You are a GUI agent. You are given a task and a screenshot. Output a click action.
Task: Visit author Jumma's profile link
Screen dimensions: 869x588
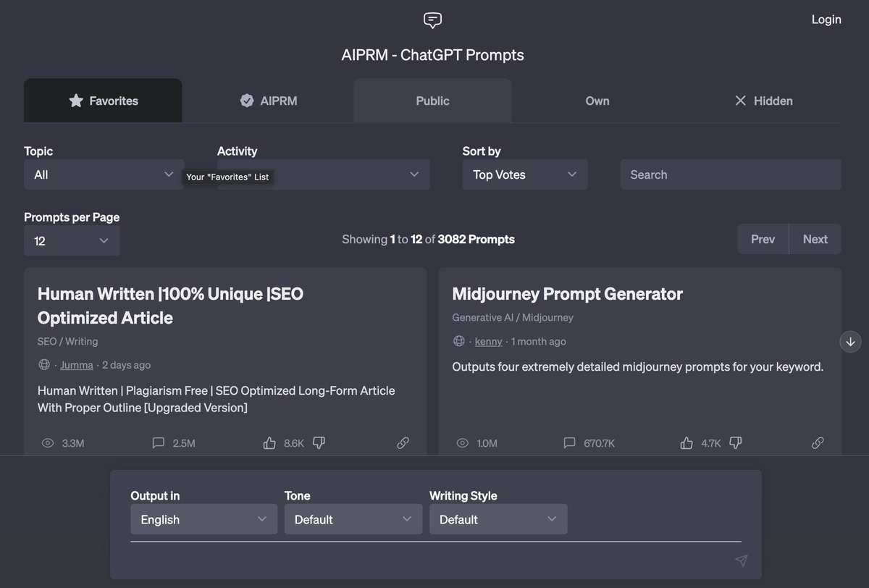pyautogui.click(x=76, y=365)
